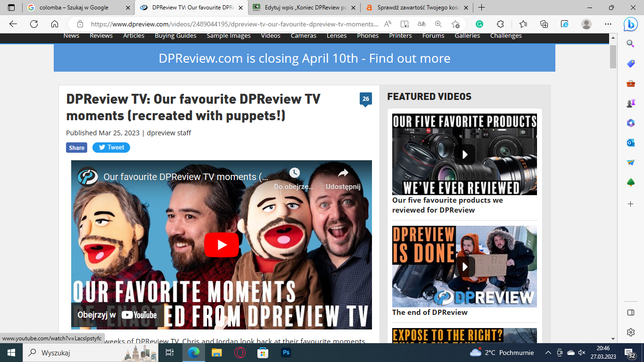The height and width of the screenshot is (362, 644).
Task: Open sidebar green tree icon
Action: tap(630, 182)
